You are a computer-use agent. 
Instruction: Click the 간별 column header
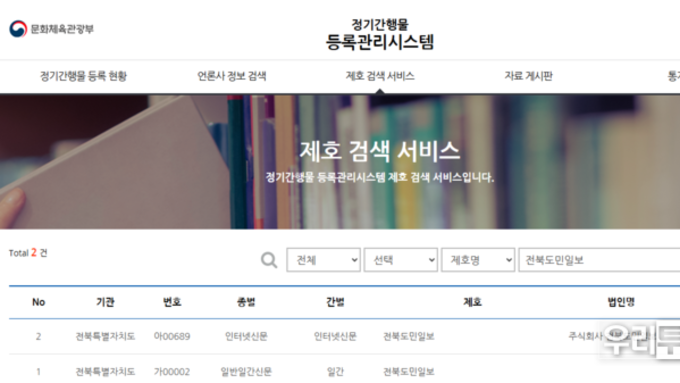(335, 302)
